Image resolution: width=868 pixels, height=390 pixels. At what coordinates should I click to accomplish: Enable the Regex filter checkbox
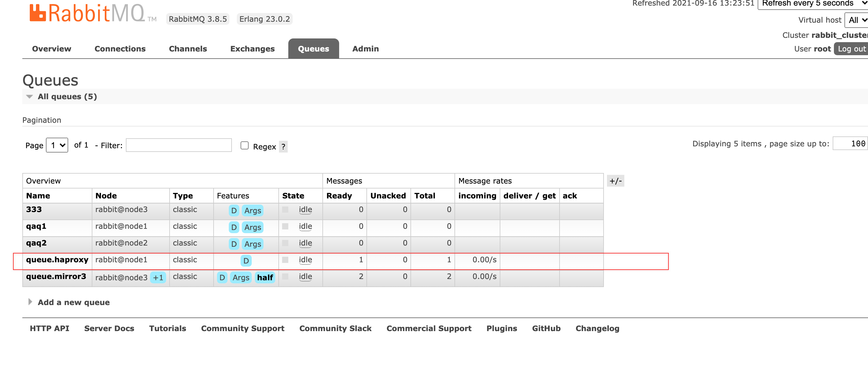coord(245,145)
